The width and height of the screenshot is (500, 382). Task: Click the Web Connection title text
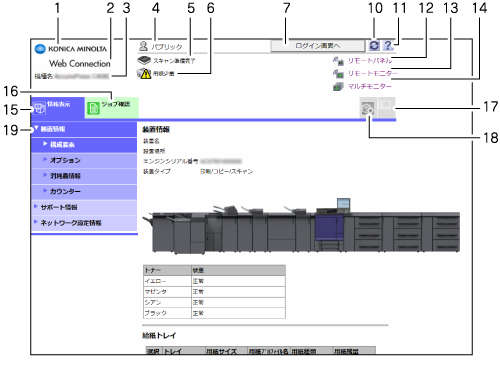[80, 63]
